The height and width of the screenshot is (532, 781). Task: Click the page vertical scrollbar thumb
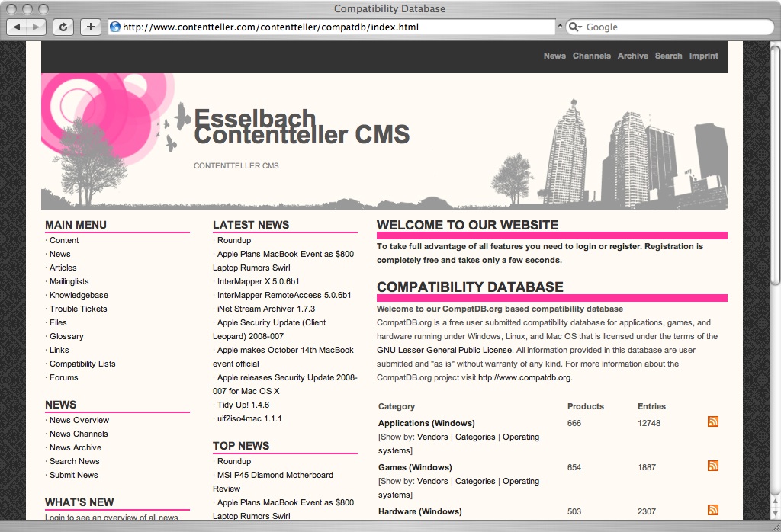[775, 164]
